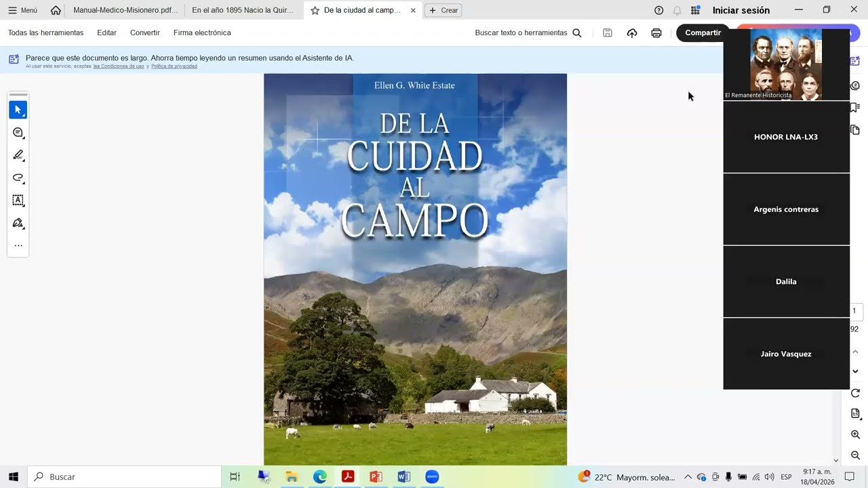This screenshot has width=868, height=488.
Task: Open the notifications bell icon
Action: 677,10
